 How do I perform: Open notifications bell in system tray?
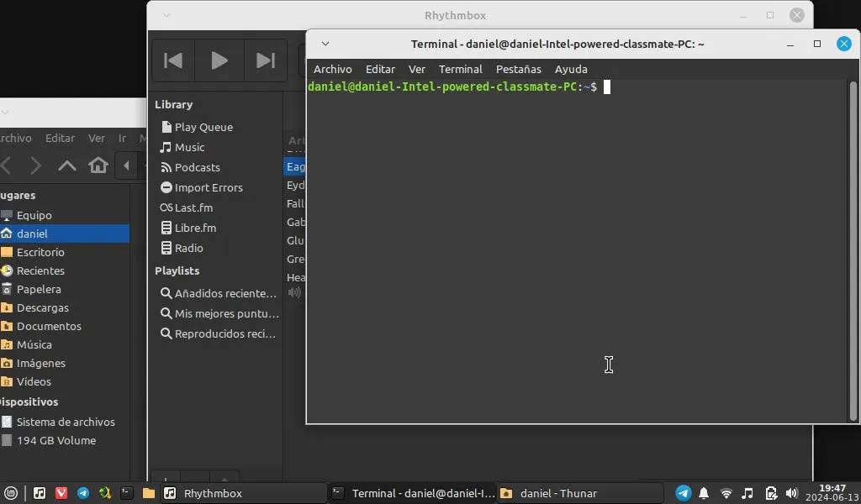pos(704,493)
